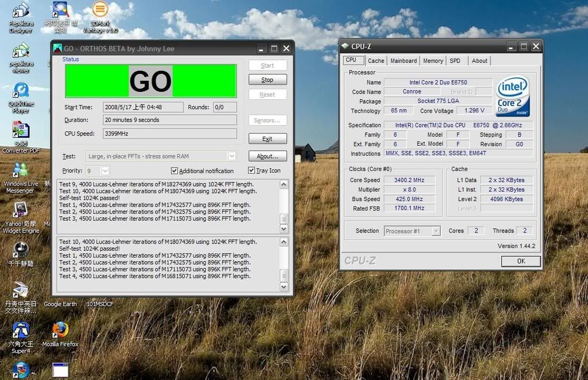This screenshot has height=380, width=588.
Task: Launch Pepakura Designer from the desktop
Action: tap(21, 11)
